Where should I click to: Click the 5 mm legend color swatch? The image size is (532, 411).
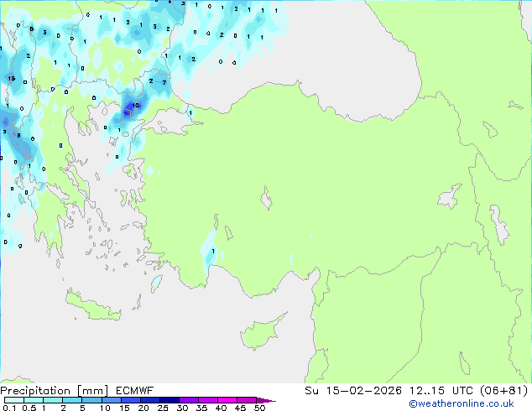click(x=91, y=400)
